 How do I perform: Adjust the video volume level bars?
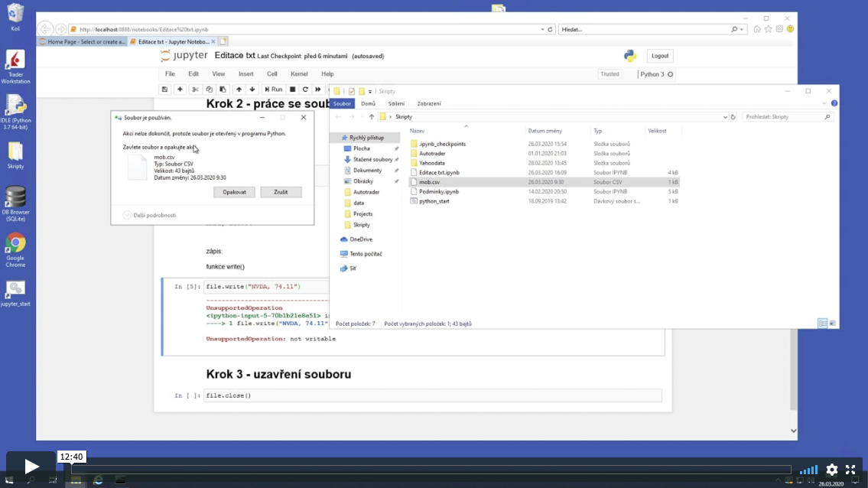[808, 470]
